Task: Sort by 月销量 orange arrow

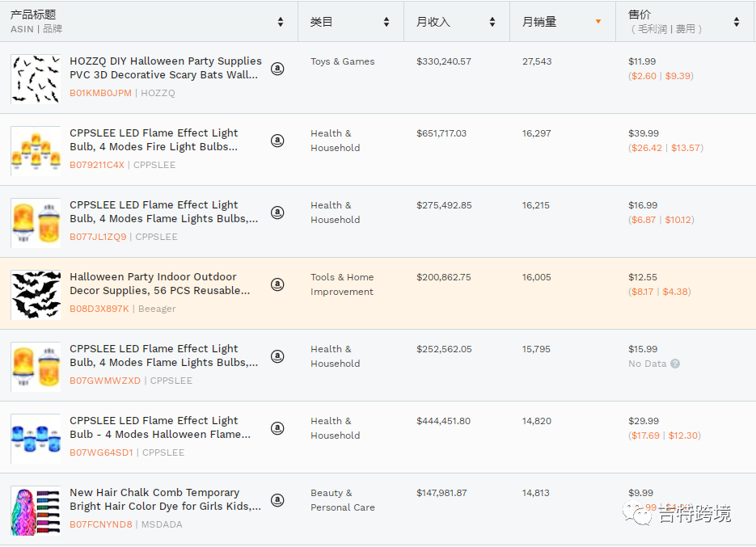Action: coord(598,22)
